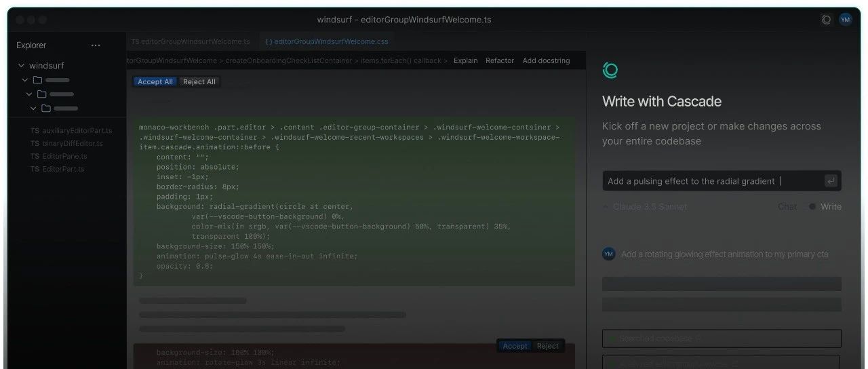The height and width of the screenshot is (369, 868).
Task: Collapse the windsurf root folder chevron
Action: pyautogui.click(x=22, y=66)
